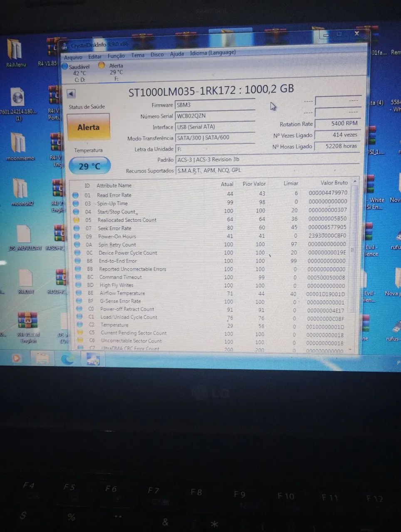Open the Arquivo menu
This screenshot has height=532, width=401.
point(73,57)
